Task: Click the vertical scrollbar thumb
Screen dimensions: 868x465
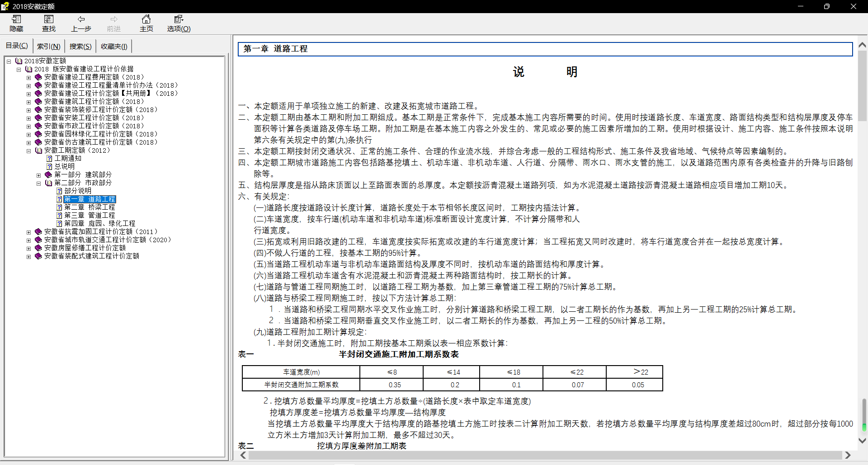Action: (862, 85)
